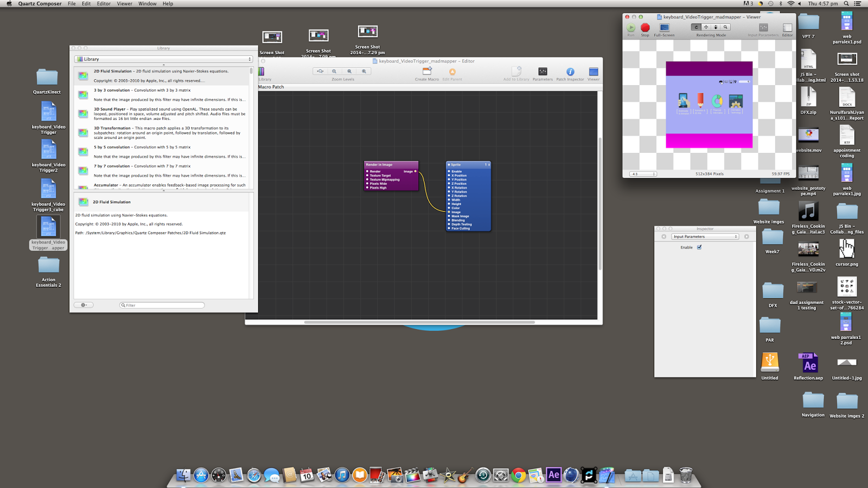Viewport: 868px width, 488px height.
Task: Select the 5 by 5 convolution library entry
Action: click(x=164, y=152)
